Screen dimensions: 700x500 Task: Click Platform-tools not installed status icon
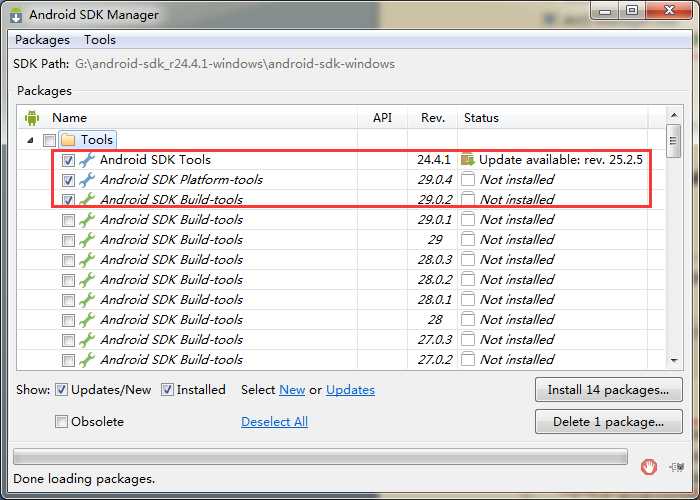point(467,179)
